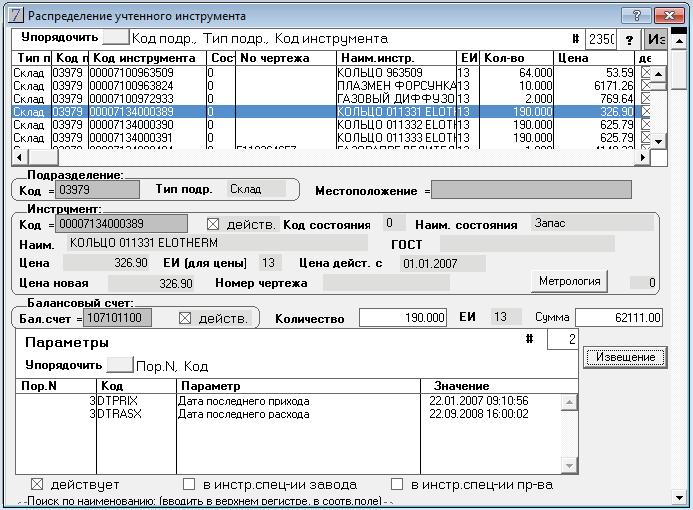Screen dimensions: 693x510
Task: Enable 'в инстр.спец-ии пр-ва' checkbox
Action: click(x=397, y=484)
